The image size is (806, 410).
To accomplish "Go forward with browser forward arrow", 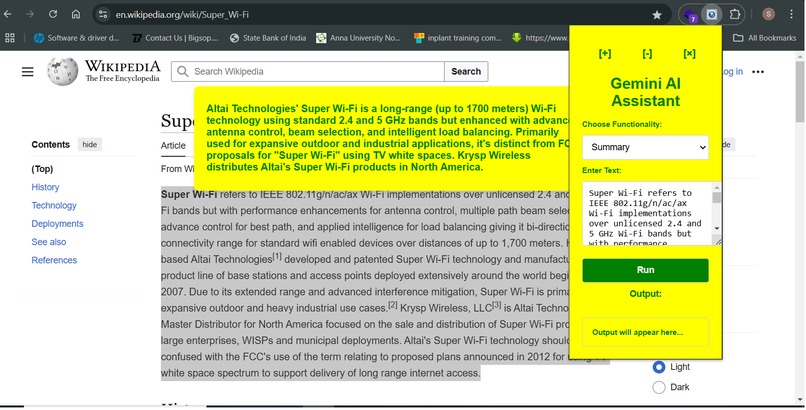I will [30, 14].
